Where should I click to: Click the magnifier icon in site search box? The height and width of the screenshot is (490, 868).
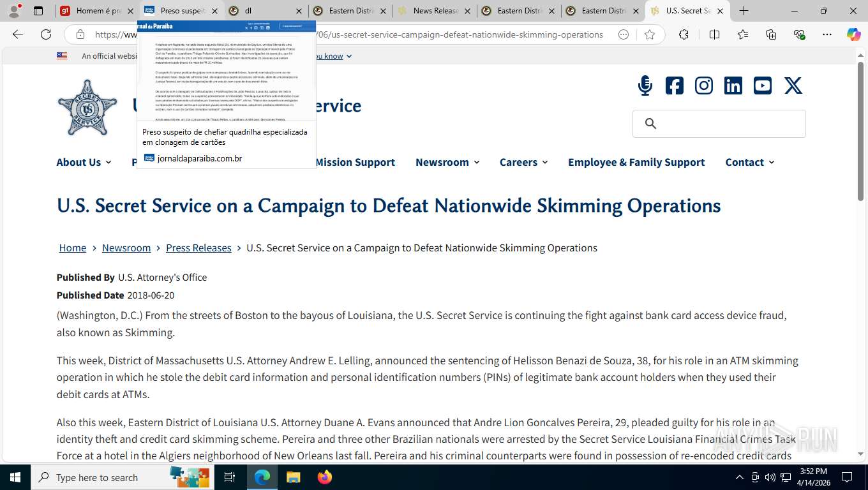650,124
